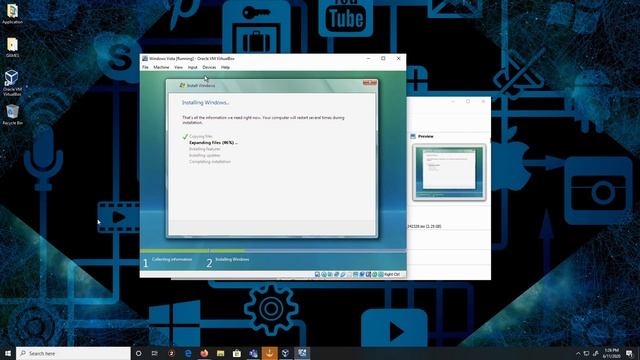The height and width of the screenshot is (360, 640).
Task: Open the Help menu
Action: (225, 67)
